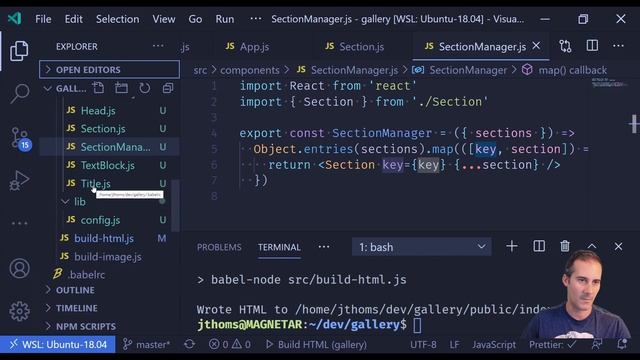Click the synchronize changes icon in status bar
Viewport: 640px width, 360px height.
click(x=189, y=344)
